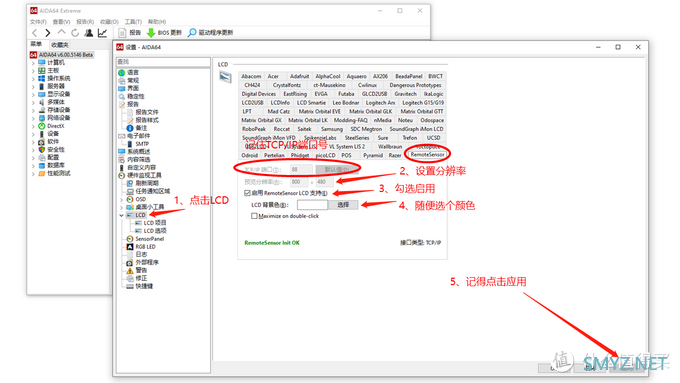Select 任务通知区域 in settings tree
The height and width of the screenshot is (383, 680).
[x=153, y=191]
